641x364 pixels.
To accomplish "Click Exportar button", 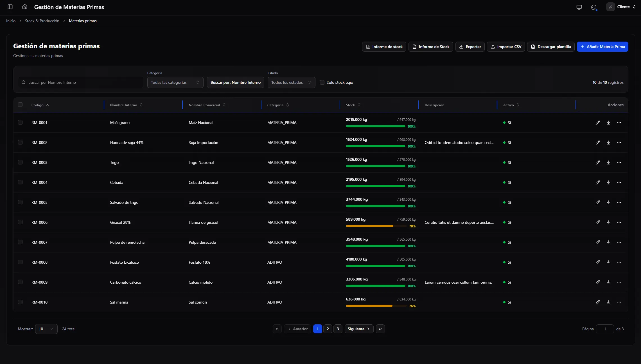I will [470, 47].
